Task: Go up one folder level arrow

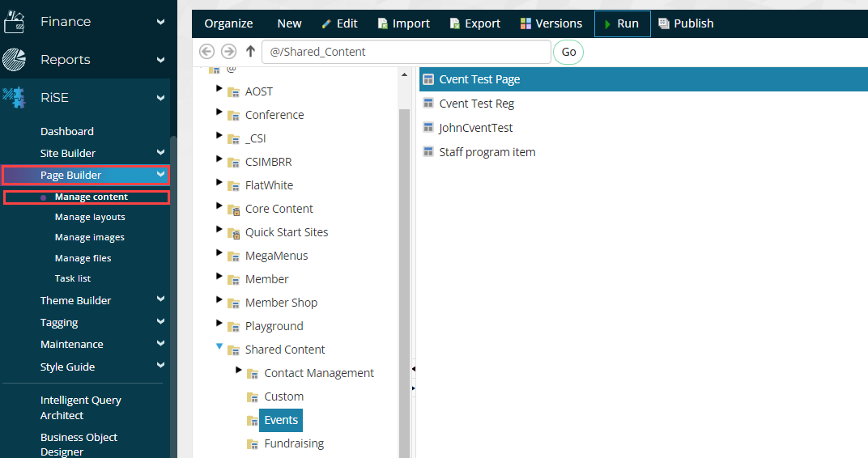Action: [x=250, y=52]
